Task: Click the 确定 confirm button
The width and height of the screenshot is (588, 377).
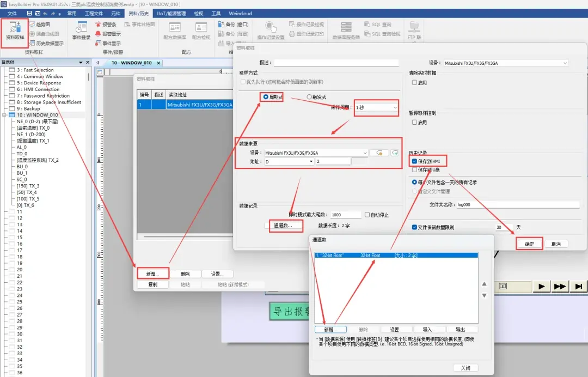Action: coord(530,244)
